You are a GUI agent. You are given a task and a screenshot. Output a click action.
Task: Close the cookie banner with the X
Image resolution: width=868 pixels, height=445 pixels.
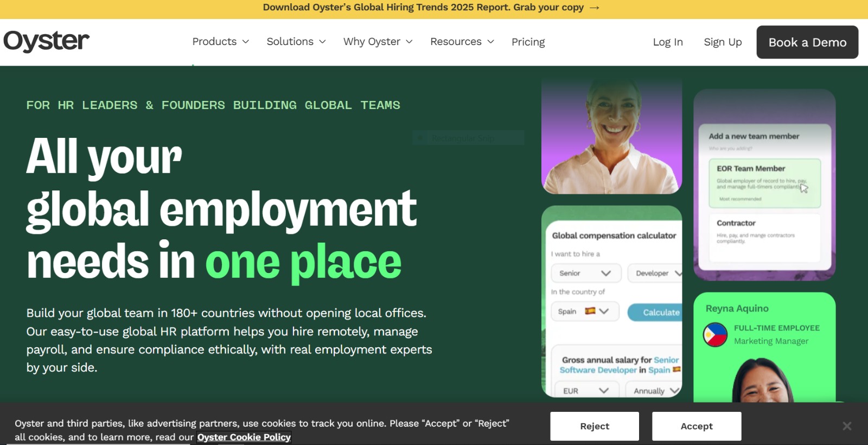pyautogui.click(x=847, y=426)
